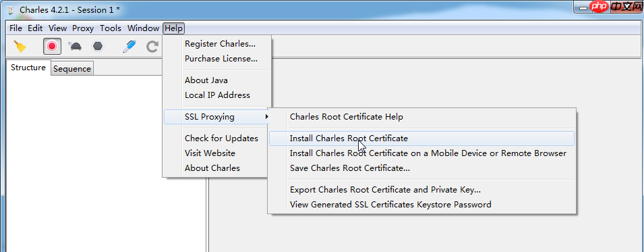Toggle the red record button
The height and width of the screenshot is (252, 644).
(52, 46)
